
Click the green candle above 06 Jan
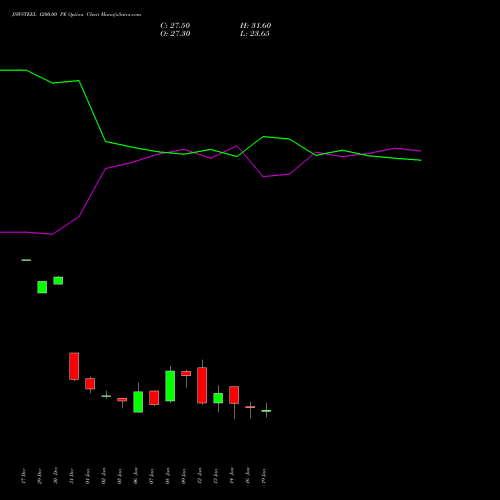point(138,402)
